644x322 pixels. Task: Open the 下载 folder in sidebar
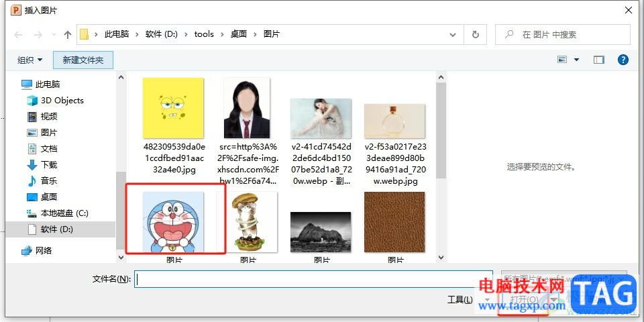coord(42,165)
